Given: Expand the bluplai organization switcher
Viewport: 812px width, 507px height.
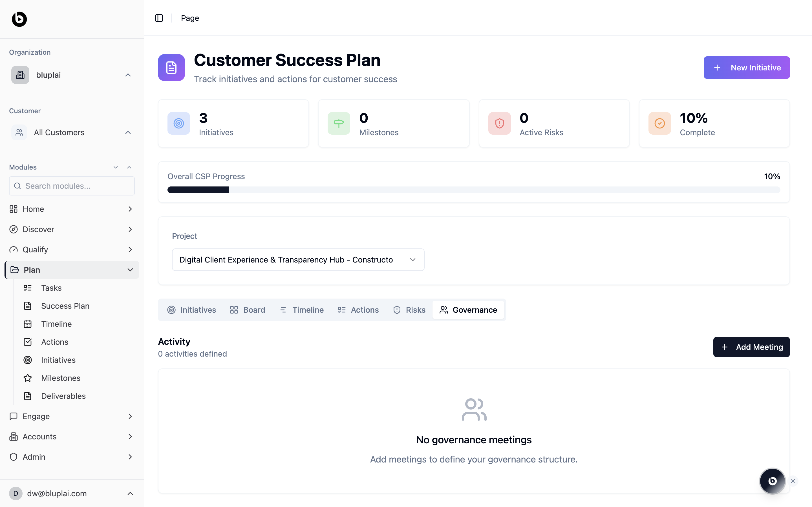Looking at the screenshot, I should pyautogui.click(x=72, y=75).
